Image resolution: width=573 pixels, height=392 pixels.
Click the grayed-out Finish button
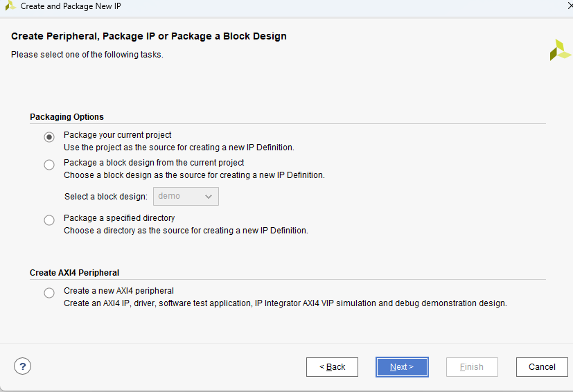pyautogui.click(x=472, y=367)
